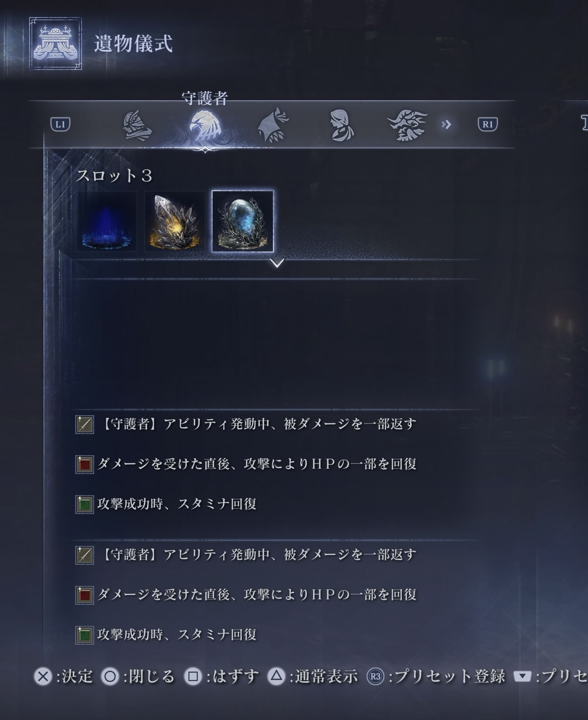588x720 pixels.
Task: Click the sword effect icon in the first effect list
Action: [84, 424]
